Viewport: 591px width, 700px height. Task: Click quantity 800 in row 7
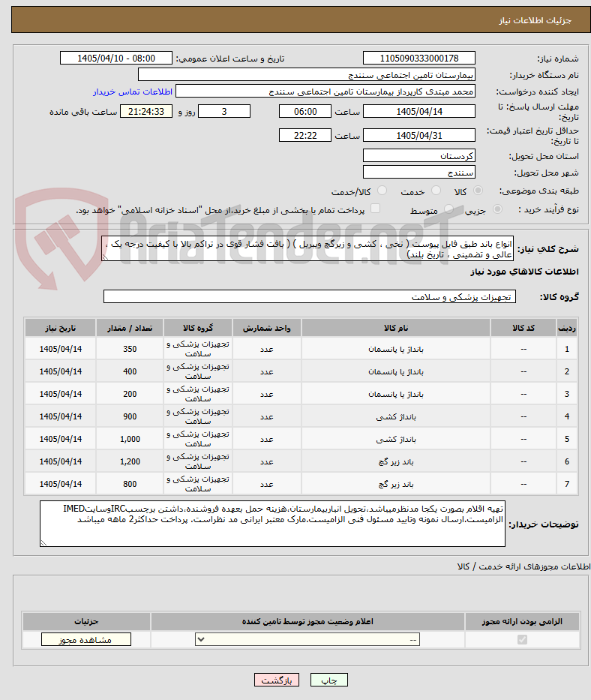130,484
